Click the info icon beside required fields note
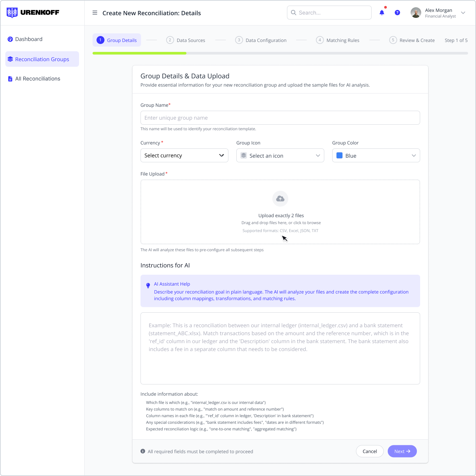476x476 pixels. coord(143,451)
